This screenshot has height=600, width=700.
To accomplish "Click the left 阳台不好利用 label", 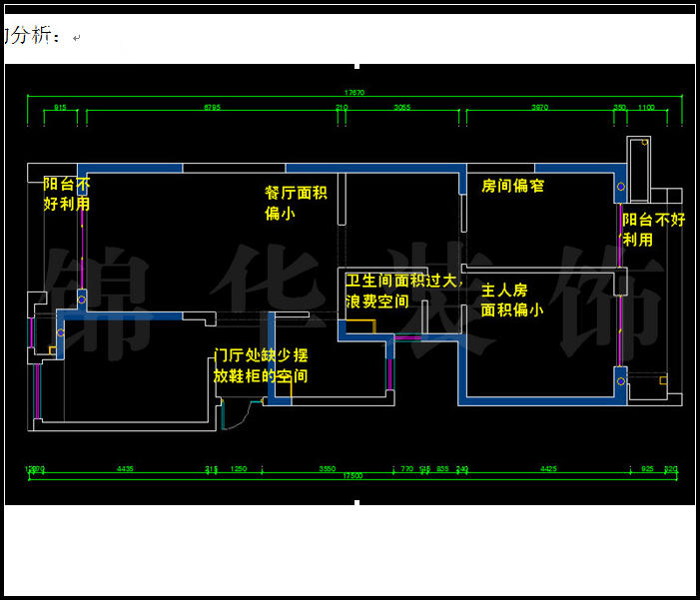I will [66, 194].
